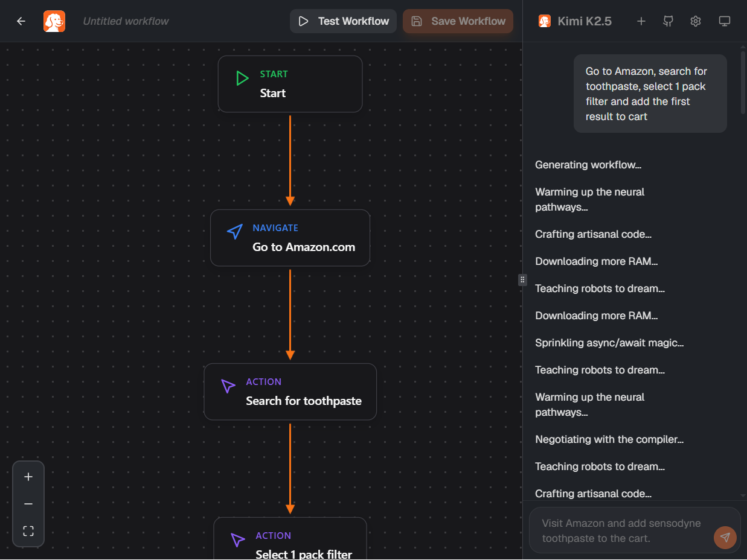Edit the Untitled workflow name field

(126, 21)
